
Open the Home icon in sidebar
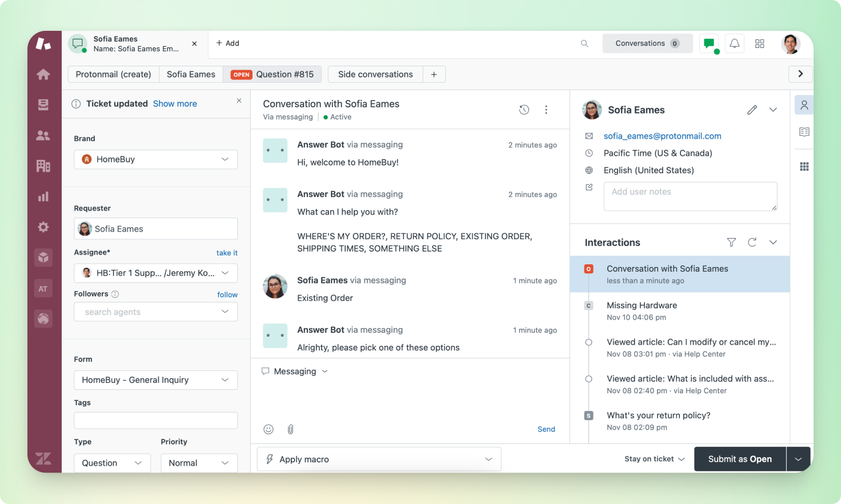click(43, 74)
